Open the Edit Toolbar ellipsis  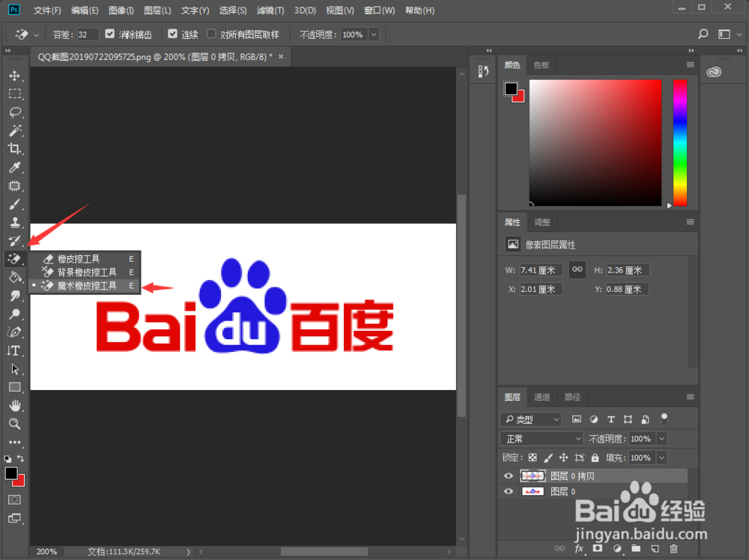(15, 442)
